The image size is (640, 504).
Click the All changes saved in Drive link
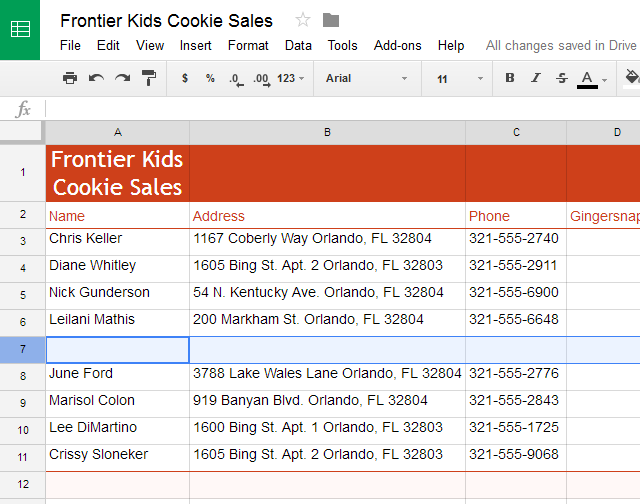(560, 45)
